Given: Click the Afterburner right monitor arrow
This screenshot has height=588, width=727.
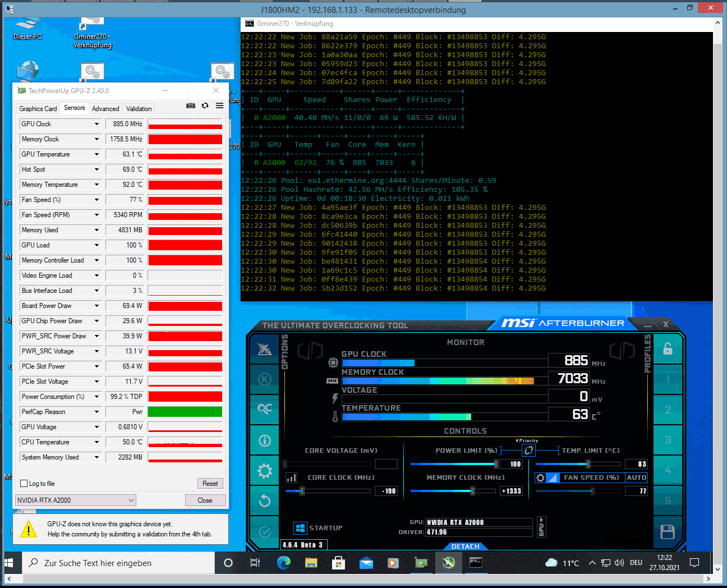Looking at the screenshot, I should coord(622,351).
